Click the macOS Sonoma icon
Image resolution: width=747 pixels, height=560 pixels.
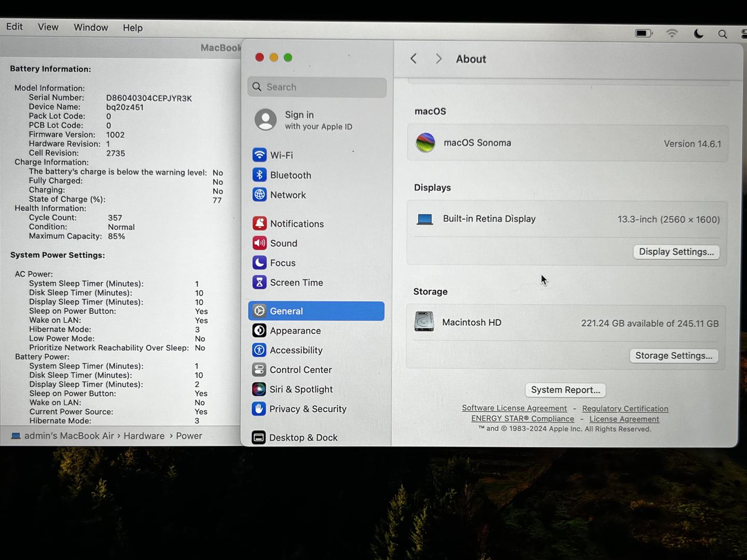click(425, 143)
